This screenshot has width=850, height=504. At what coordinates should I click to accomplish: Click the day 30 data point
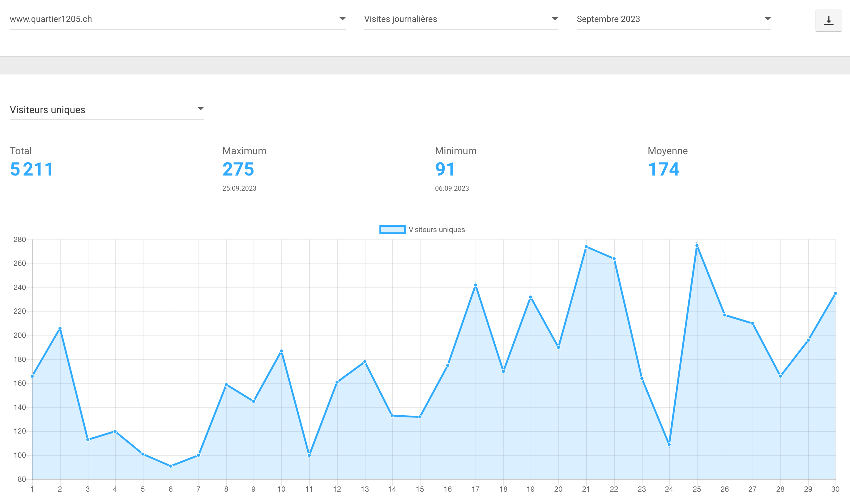point(835,294)
